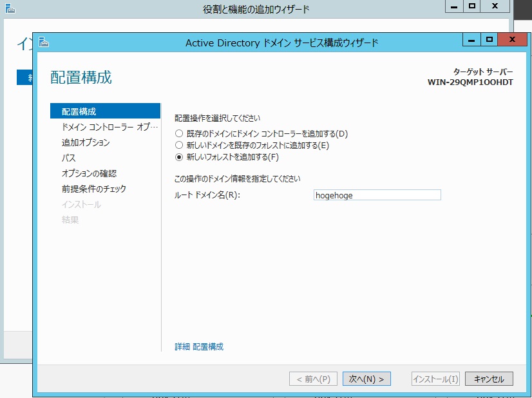532x398 pixels.
Task: Click the ターゲット サーバー label
Action: pos(483,71)
